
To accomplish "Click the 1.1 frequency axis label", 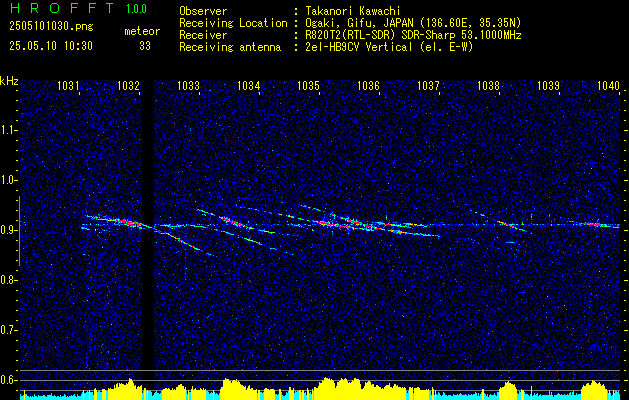I will (x=9, y=130).
